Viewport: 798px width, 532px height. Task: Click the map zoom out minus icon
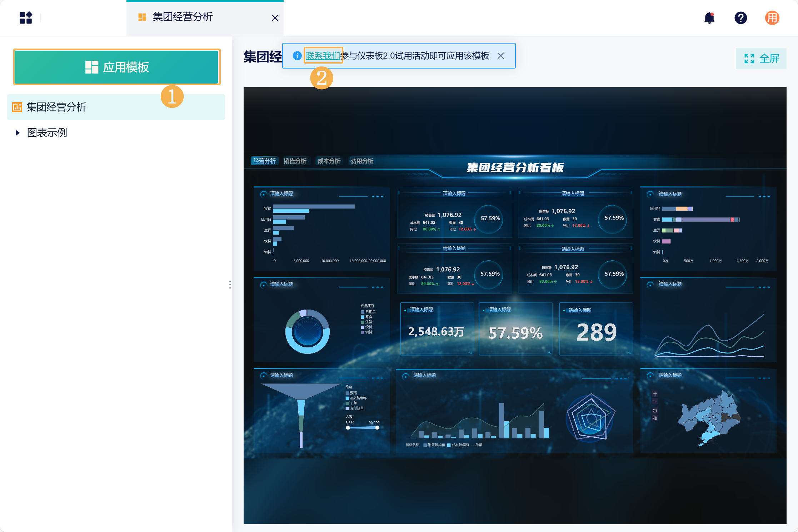tap(655, 401)
